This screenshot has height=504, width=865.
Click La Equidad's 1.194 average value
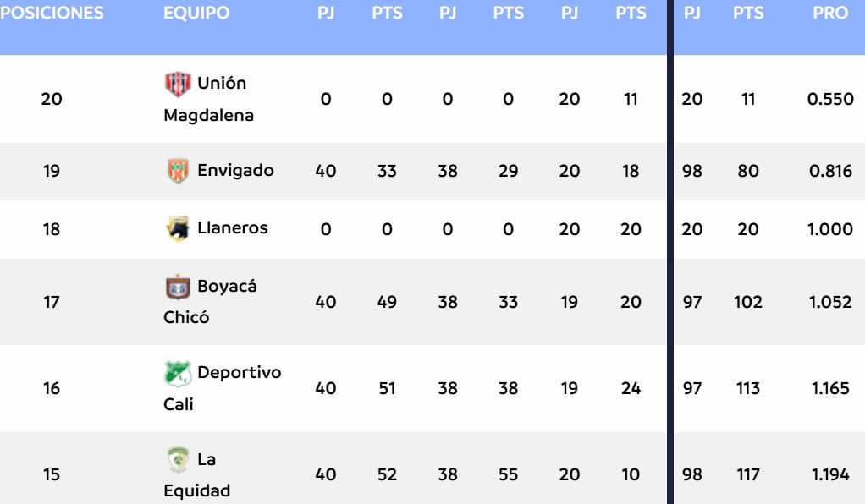[830, 474]
